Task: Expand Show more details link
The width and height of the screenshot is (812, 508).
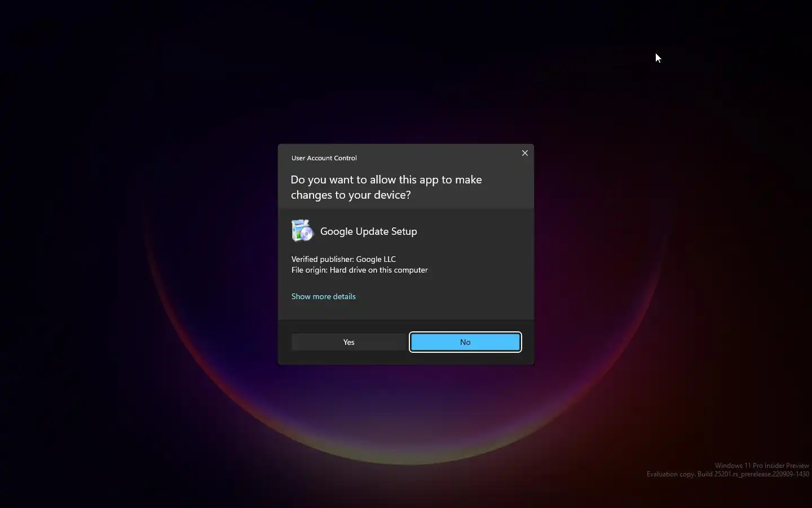Action: click(323, 296)
